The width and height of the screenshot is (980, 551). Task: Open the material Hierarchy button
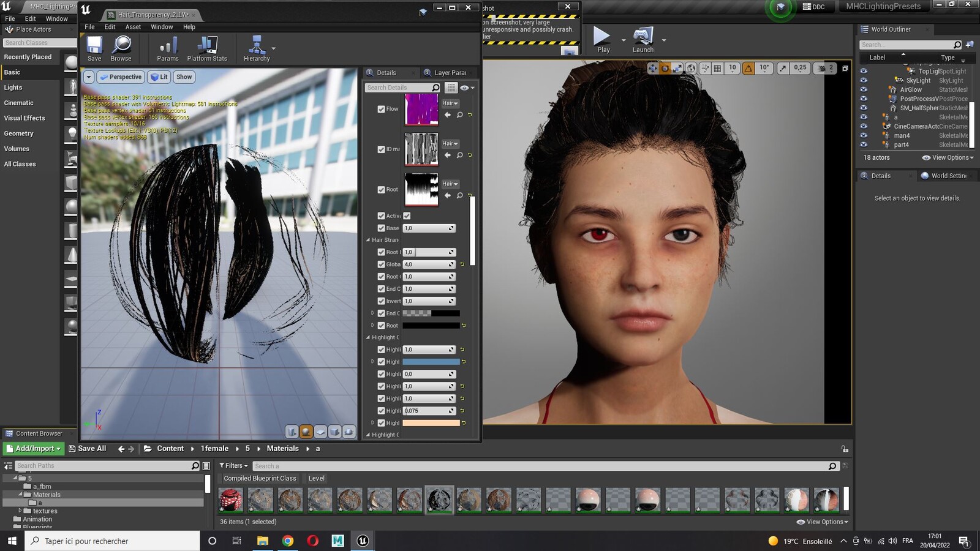tap(256, 48)
